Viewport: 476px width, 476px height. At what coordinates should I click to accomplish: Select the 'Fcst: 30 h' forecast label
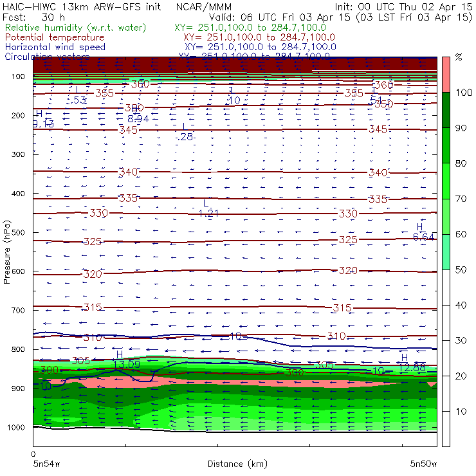33,17
